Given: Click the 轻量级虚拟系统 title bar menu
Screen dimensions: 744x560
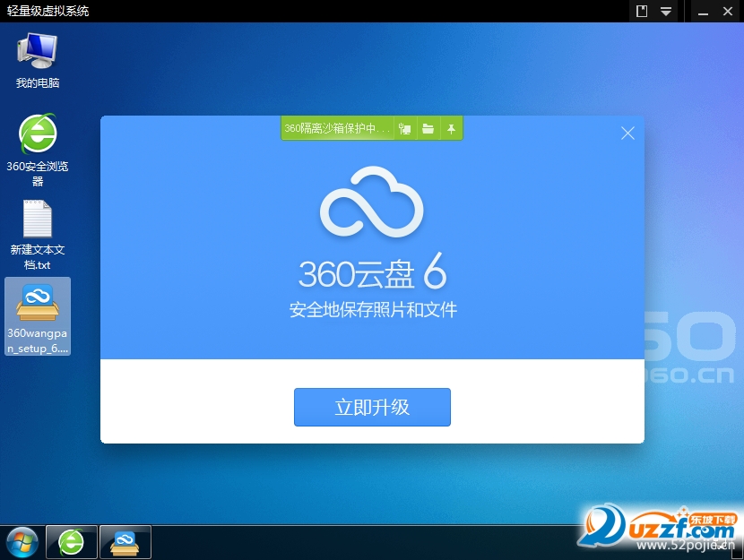Looking at the screenshot, I should coord(47,12).
